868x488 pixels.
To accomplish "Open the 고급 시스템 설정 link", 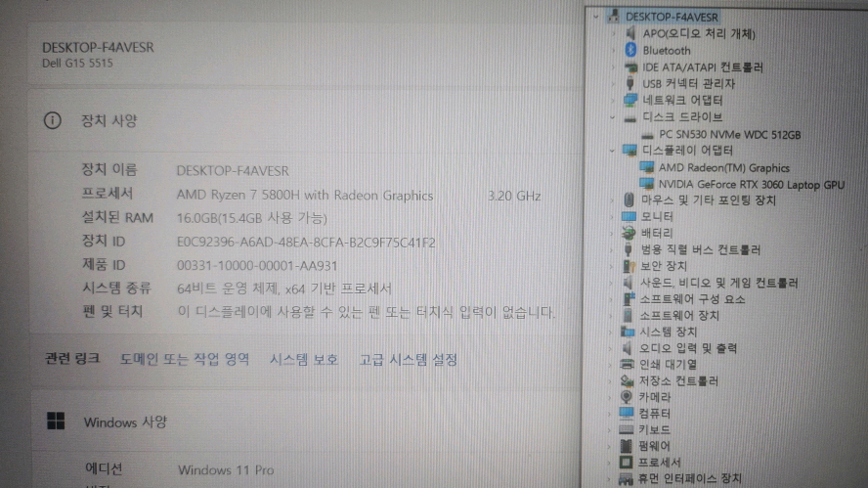I will pyautogui.click(x=408, y=359).
